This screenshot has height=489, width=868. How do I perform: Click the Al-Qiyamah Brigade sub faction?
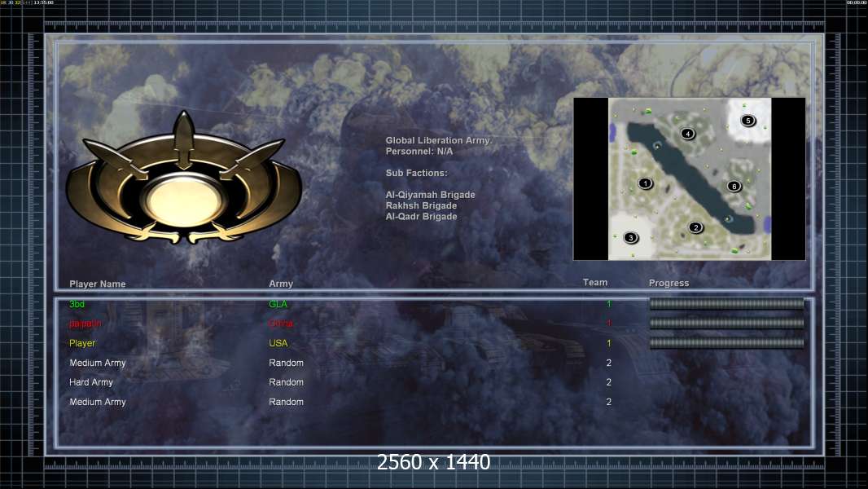pyautogui.click(x=430, y=195)
